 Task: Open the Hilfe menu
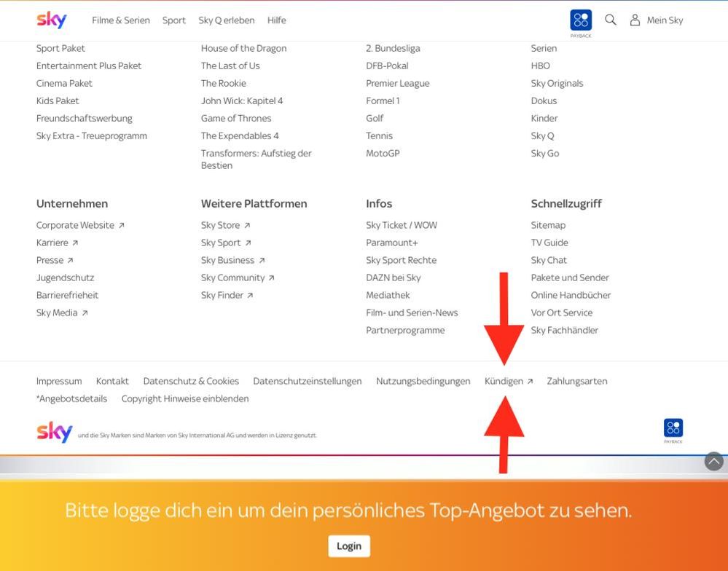(x=277, y=20)
